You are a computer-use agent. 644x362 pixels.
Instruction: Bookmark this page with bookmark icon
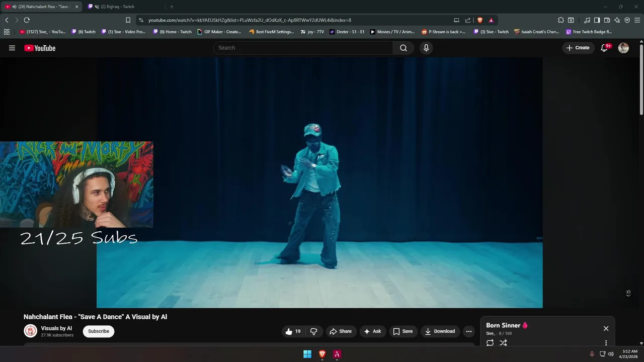[x=128, y=20]
